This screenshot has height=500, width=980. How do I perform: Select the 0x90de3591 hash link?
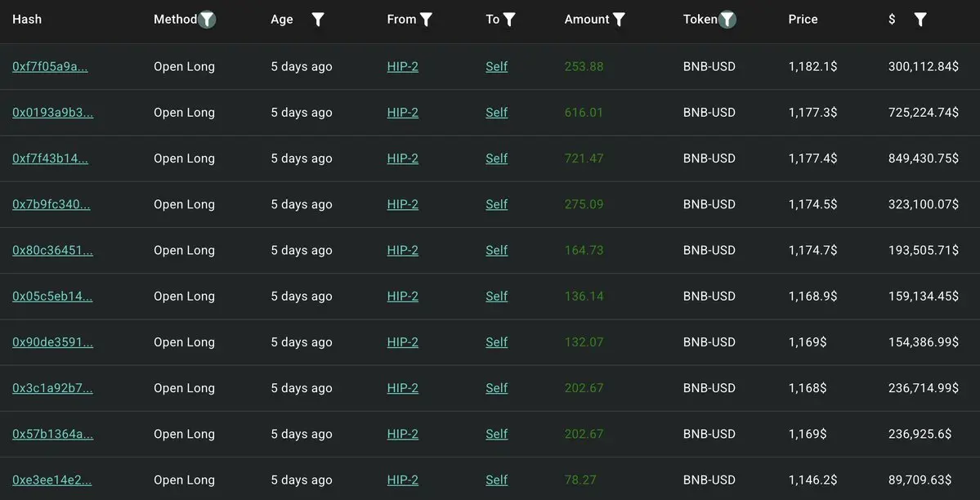point(52,342)
